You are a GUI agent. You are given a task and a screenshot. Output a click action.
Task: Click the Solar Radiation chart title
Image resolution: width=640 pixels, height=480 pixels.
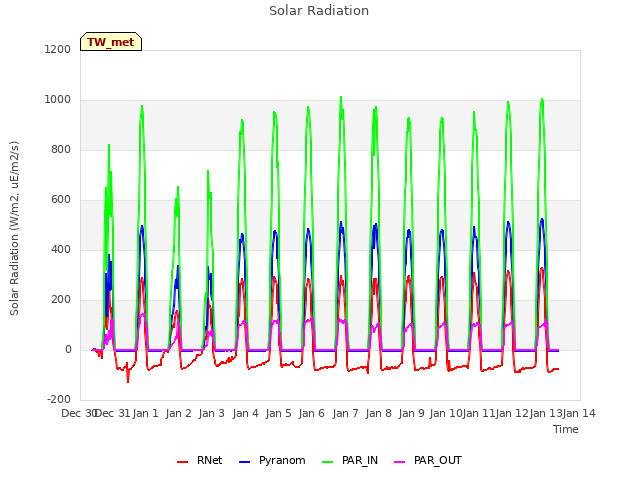click(x=319, y=11)
